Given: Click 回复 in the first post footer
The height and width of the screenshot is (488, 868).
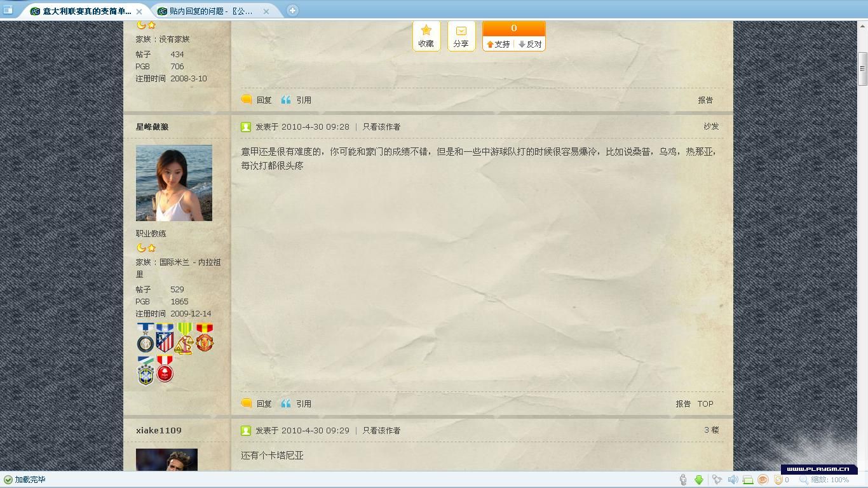Looking at the screenshot, I should [x=264, y=100].
